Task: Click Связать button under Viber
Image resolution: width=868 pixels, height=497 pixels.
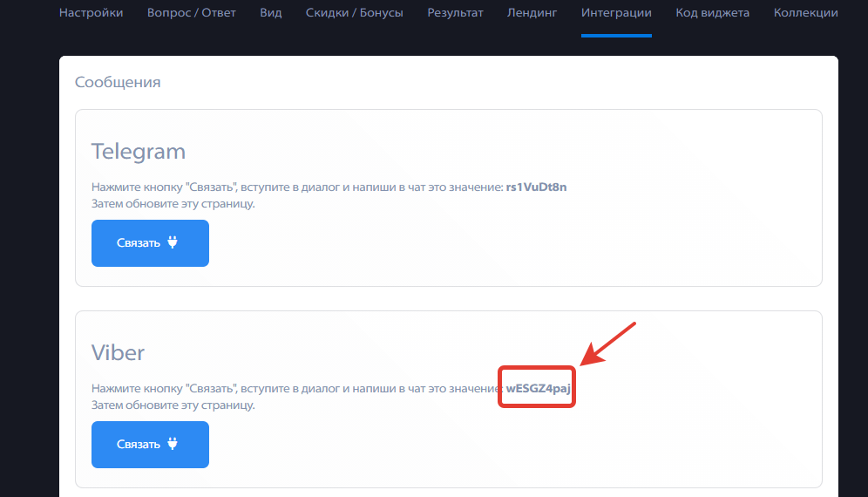Action: click(150, 445)
